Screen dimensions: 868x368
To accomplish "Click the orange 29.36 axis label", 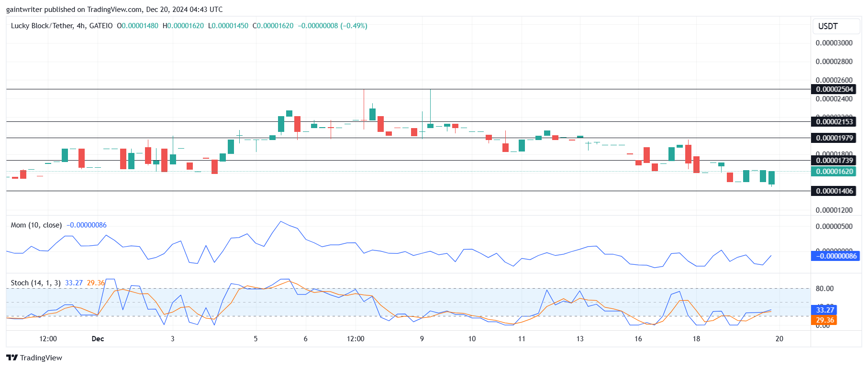I will (x=824, y=320).
